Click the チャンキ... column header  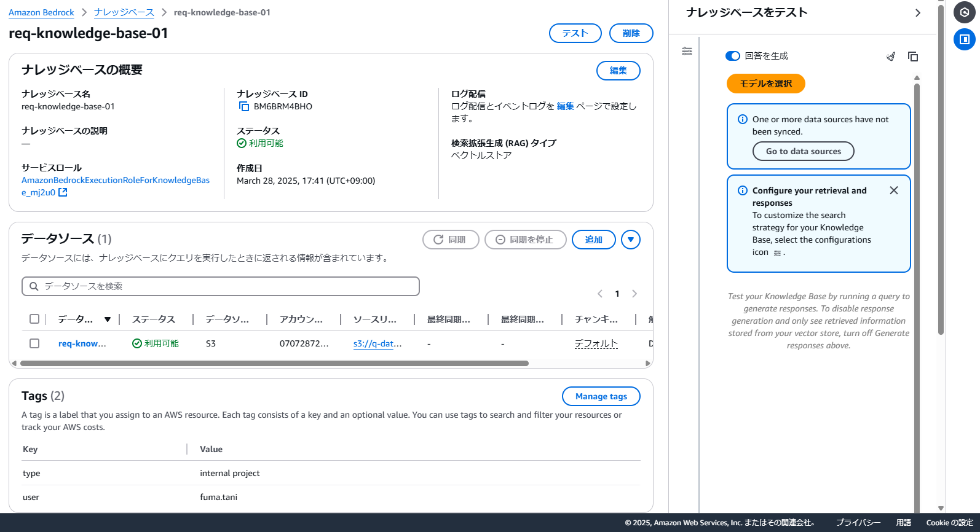tap(596, 319)
